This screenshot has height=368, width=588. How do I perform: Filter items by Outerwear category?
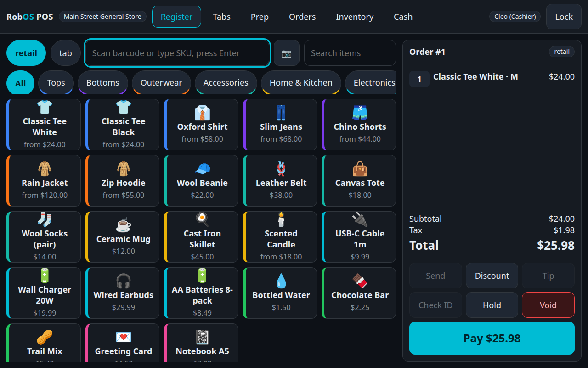click(161, 83)
